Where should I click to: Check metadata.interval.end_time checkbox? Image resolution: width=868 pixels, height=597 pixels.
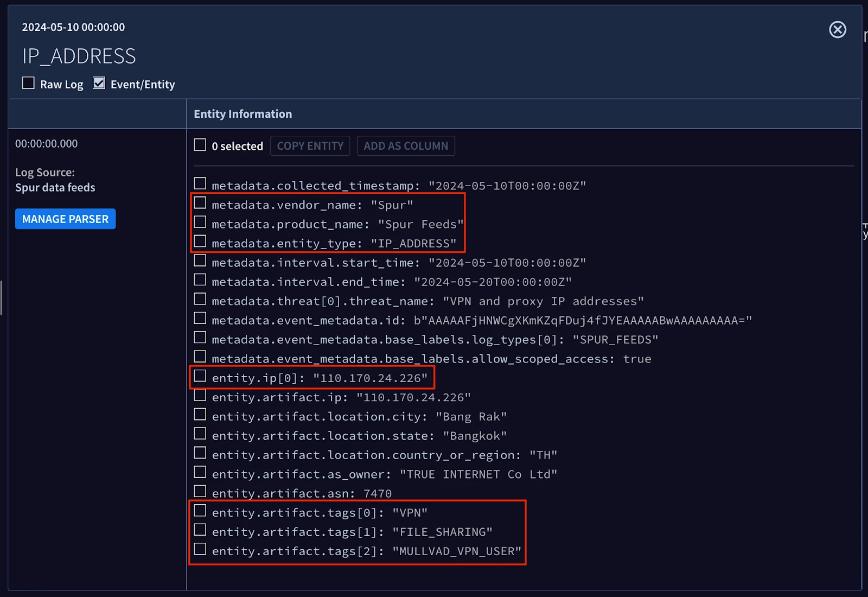pyautogui.click(x=200, y=280)
